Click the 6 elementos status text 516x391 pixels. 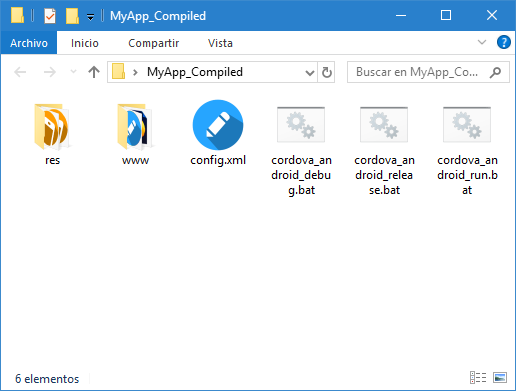tap(47, 379)
